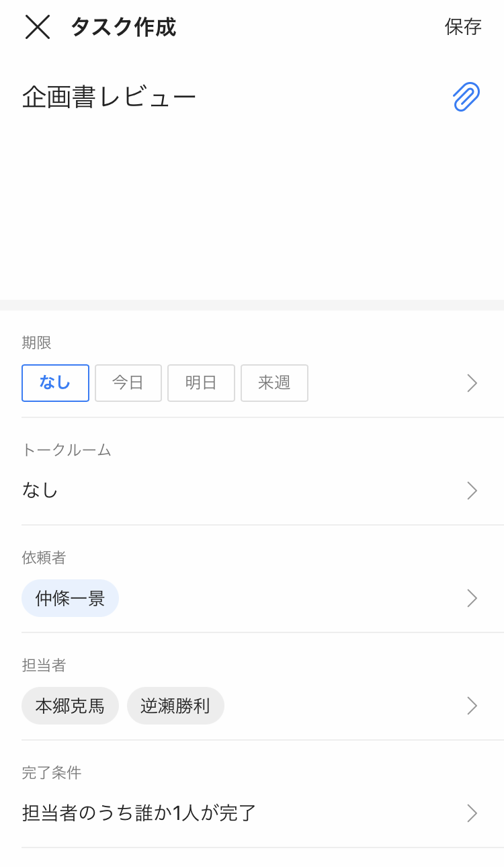Tap the 仲條一景 requester chip
Screen dimensions: 504x867
pyautogui.click(x=70, y=598)
